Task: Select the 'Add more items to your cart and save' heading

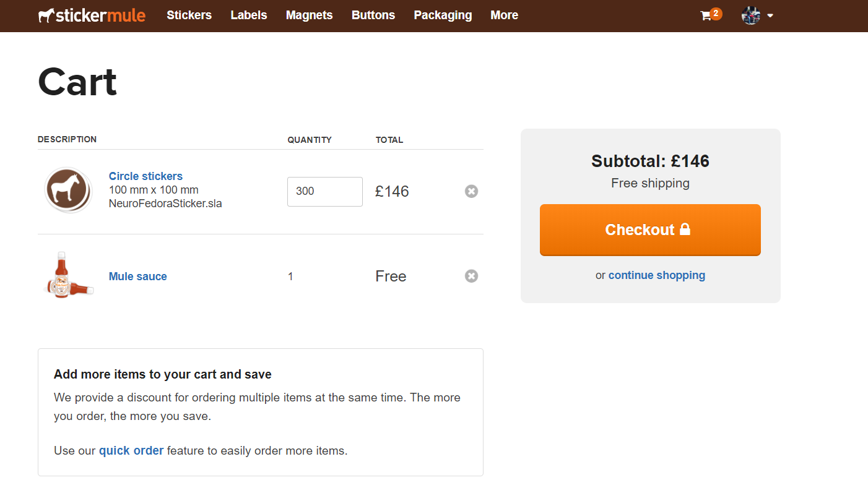Action: pos(163,374)
